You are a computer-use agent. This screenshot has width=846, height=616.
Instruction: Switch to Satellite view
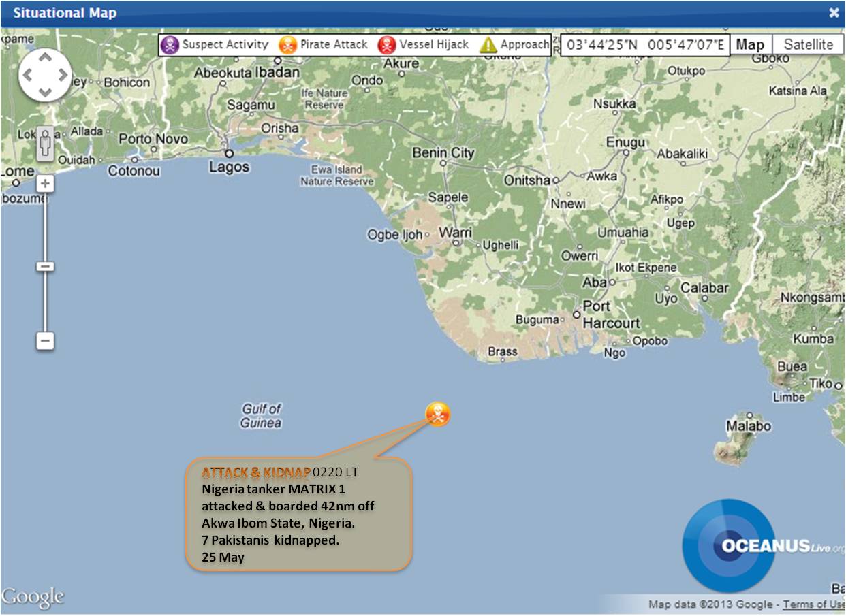point(809,45)
